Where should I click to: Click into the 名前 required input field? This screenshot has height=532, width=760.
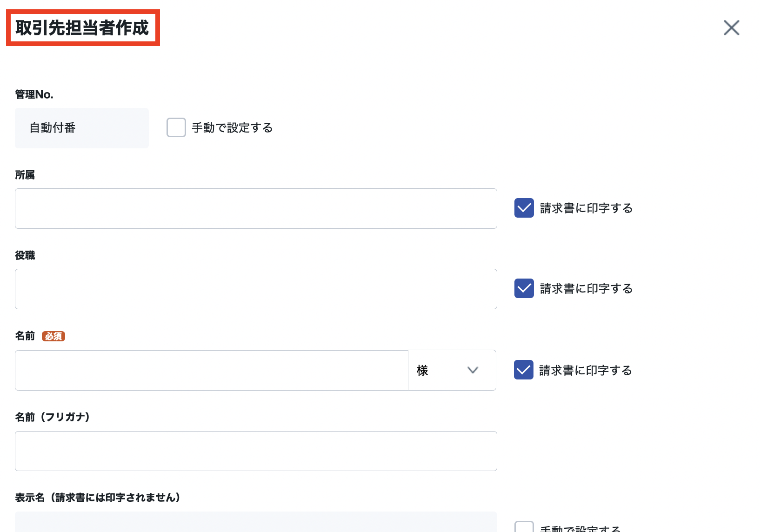[212, 370]
